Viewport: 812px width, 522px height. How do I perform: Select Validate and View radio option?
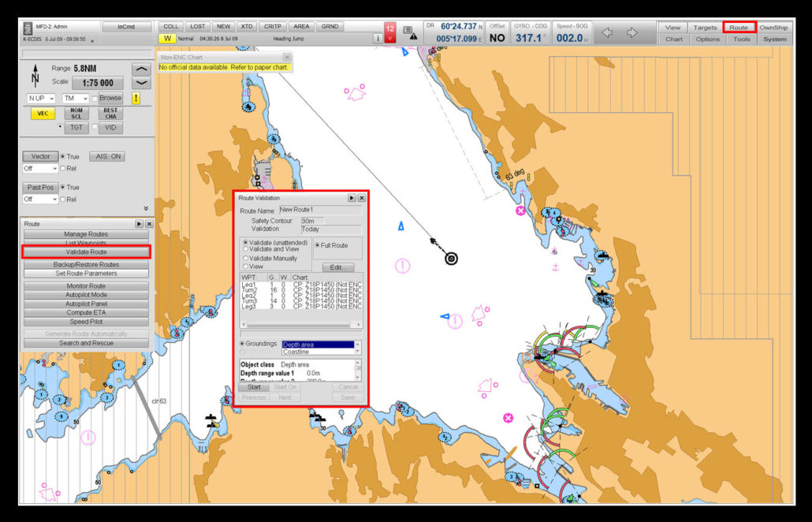tap(245, 249)
